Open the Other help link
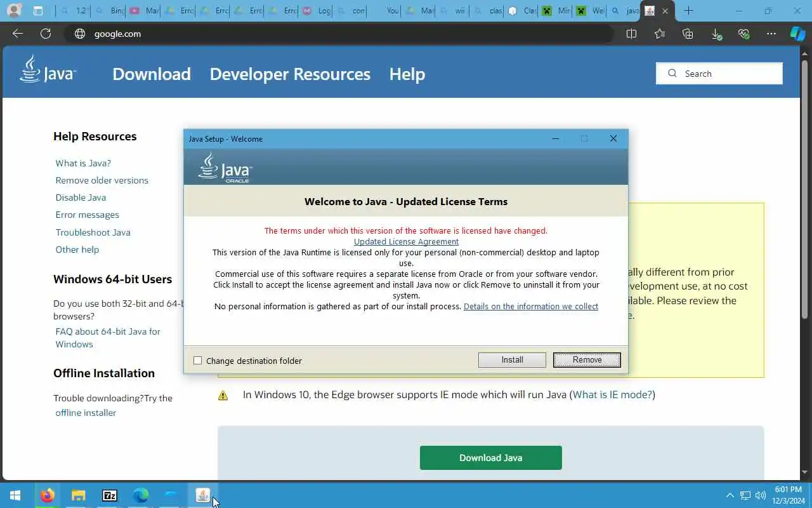812x508 pixels. coord(77,250)
